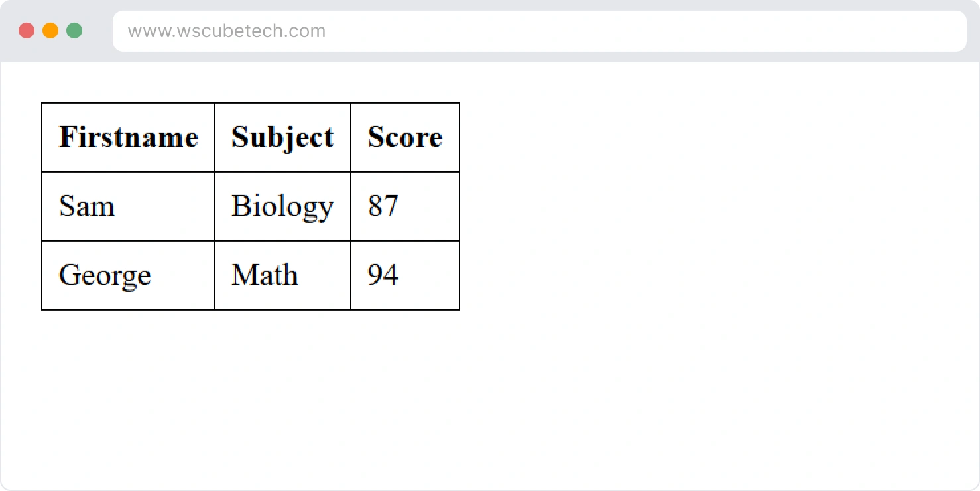Viewport: 980px width, 491px height.
Task: Select the Math subject cell
Action: coord(282,275)
